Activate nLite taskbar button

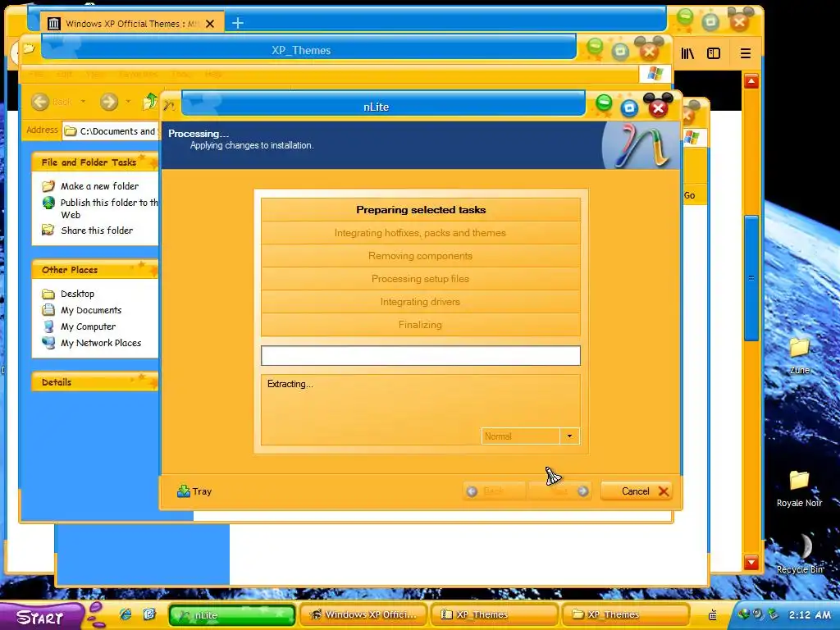(232, 615)
